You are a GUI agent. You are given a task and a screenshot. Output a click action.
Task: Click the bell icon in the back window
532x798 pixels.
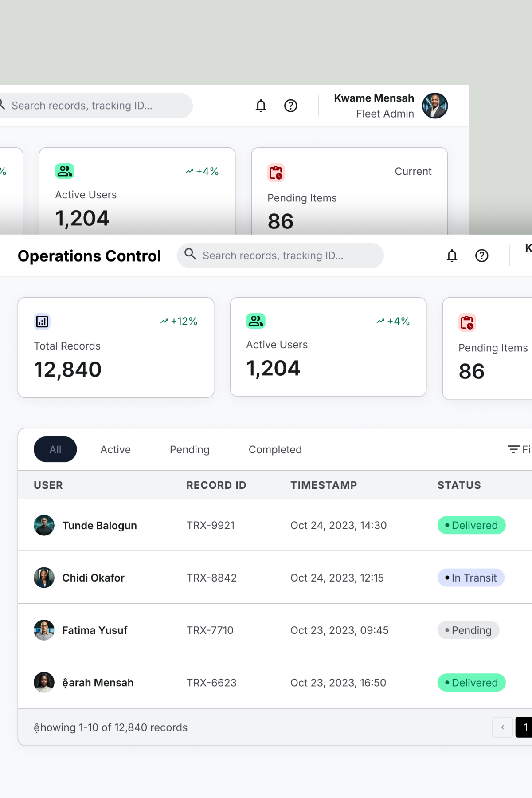coord(261,106)
